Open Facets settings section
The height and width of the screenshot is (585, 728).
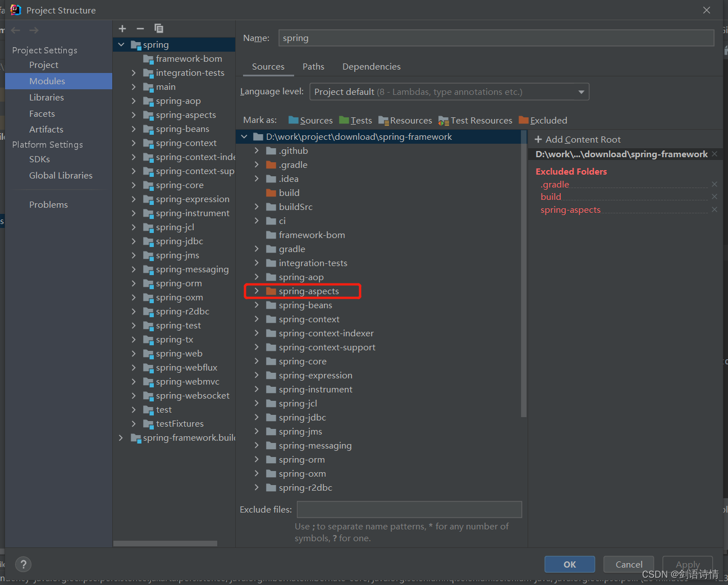42,114
